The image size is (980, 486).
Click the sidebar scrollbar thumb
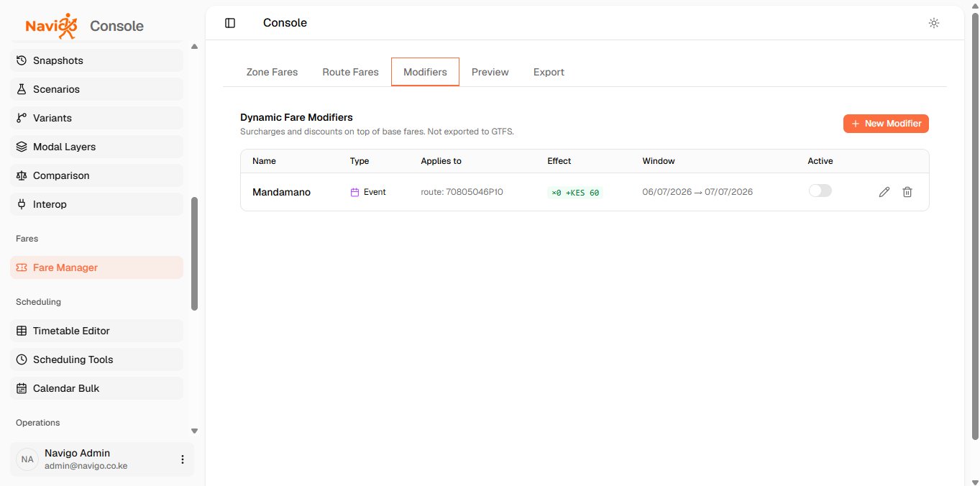194,254
